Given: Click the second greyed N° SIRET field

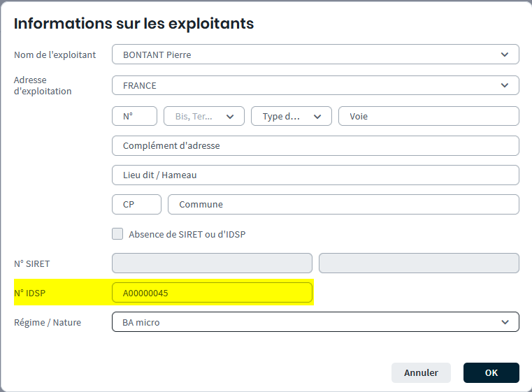Looking at the screenshot, I should (x=419, y=263).
